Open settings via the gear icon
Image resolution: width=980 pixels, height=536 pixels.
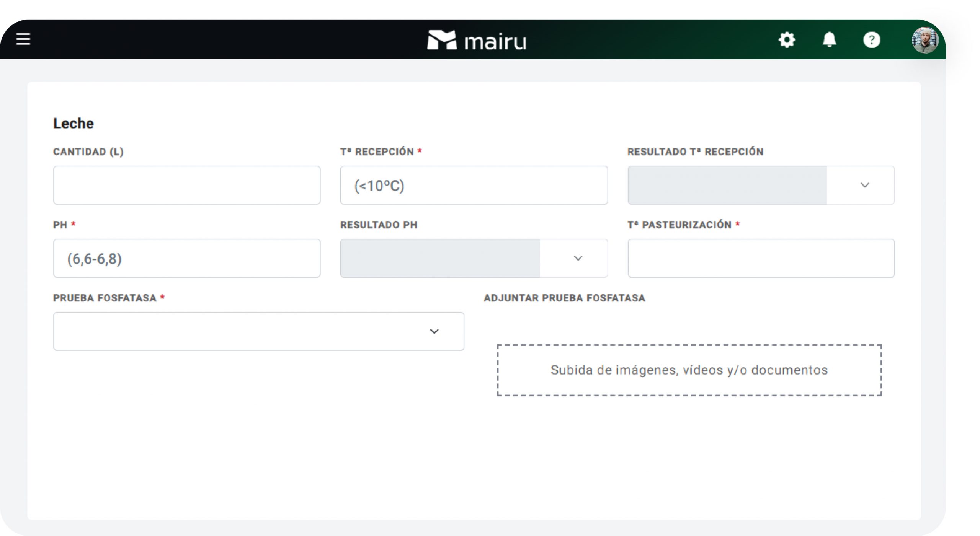tap(787, 40)
